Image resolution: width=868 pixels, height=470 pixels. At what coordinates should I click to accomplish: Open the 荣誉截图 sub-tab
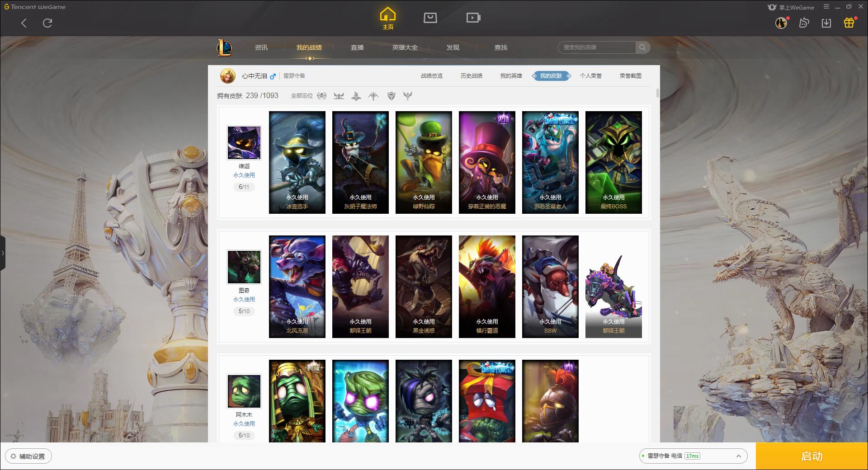click(x=631, y=76)
